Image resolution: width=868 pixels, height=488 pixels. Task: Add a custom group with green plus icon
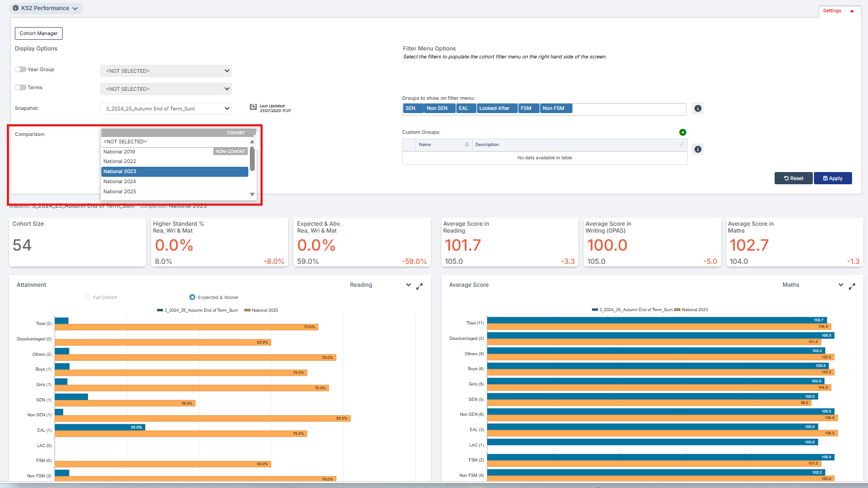point(682,132)
